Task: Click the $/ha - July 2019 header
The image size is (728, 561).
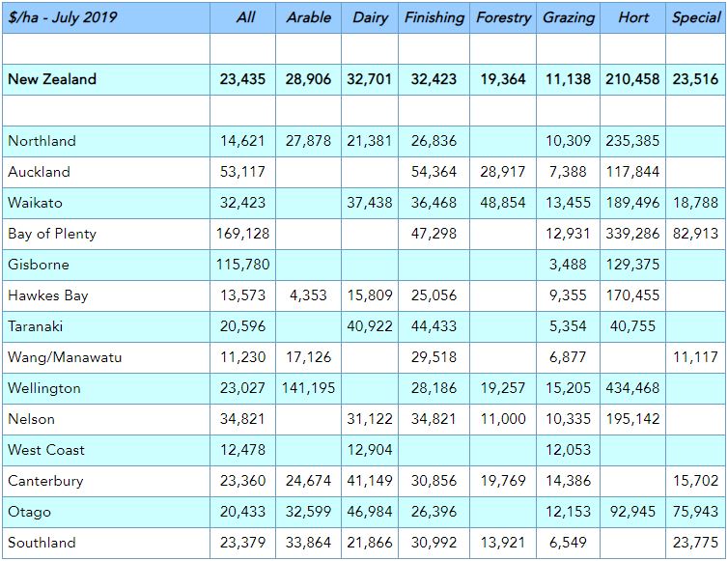Action: point(62,17)
